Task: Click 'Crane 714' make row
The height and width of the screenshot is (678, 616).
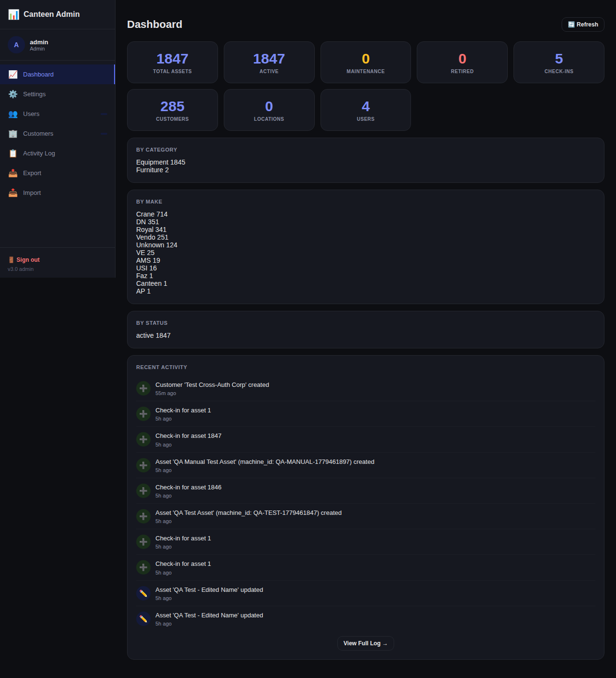Action: (152, 214)
